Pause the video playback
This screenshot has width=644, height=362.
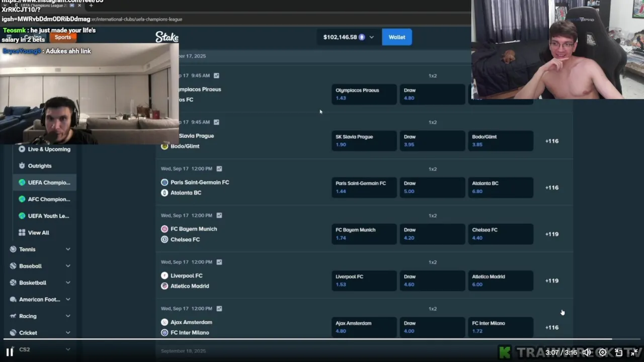pyautogui.click(x=10, y=352)
